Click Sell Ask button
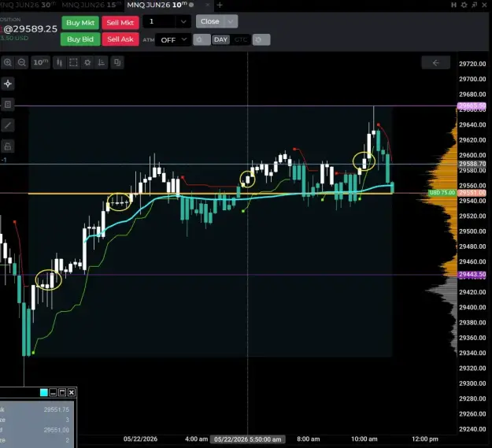This screenshot has width=492, height=448. coord(120,39)
